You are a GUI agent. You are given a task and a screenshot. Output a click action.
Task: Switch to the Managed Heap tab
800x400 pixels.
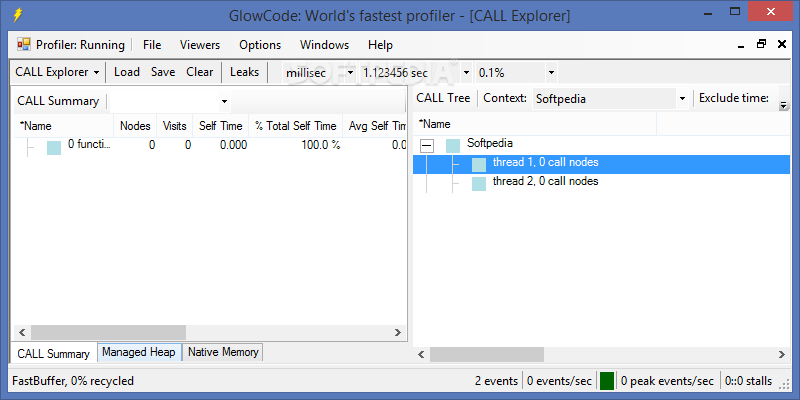(139, 352)
